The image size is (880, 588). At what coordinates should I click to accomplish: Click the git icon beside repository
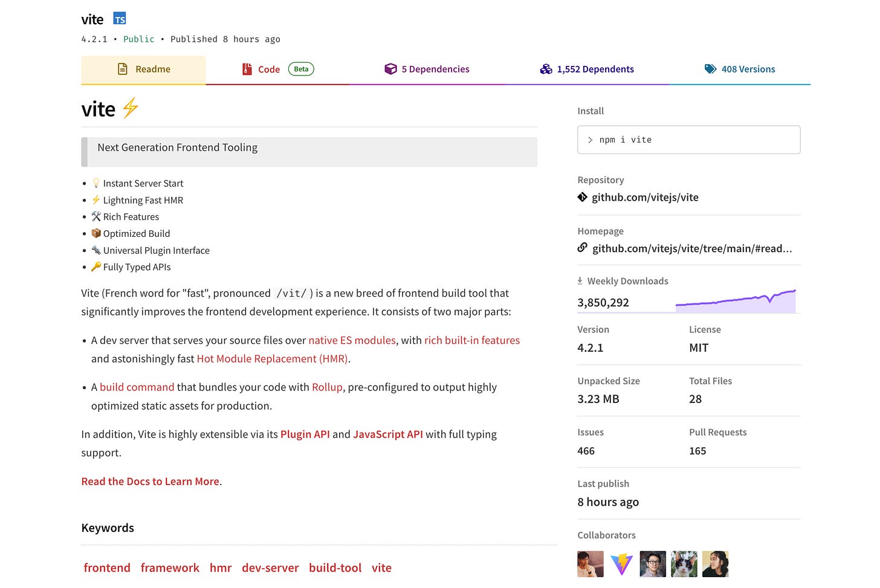click(582, 197)
